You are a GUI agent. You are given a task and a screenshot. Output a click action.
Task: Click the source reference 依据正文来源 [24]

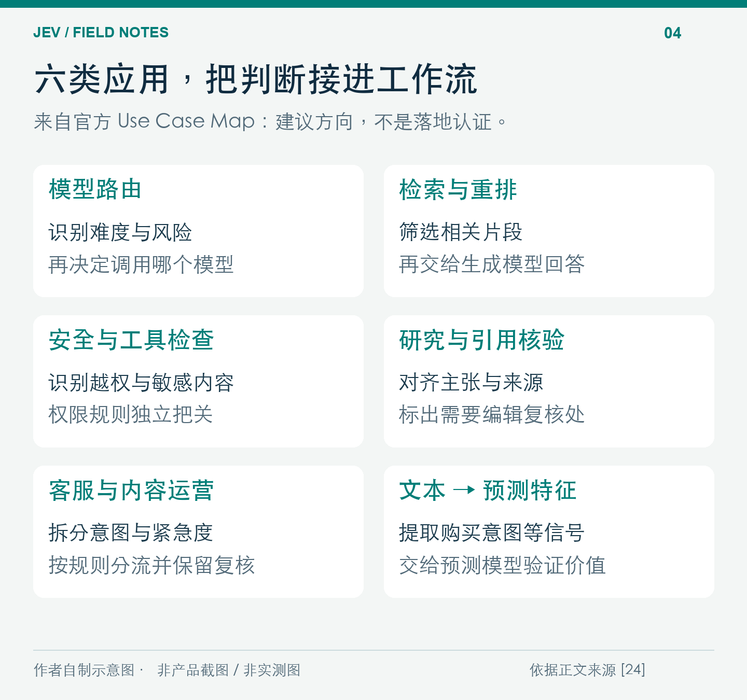(587, 670)
